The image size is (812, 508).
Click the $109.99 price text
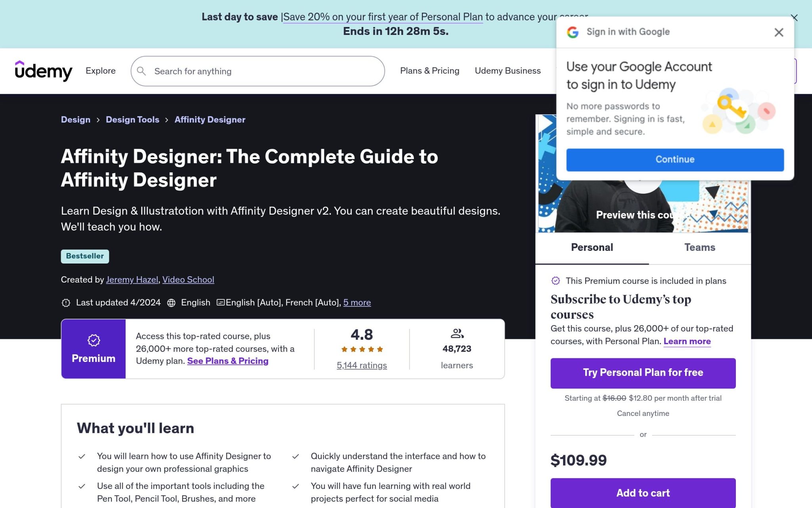point(578,460)
